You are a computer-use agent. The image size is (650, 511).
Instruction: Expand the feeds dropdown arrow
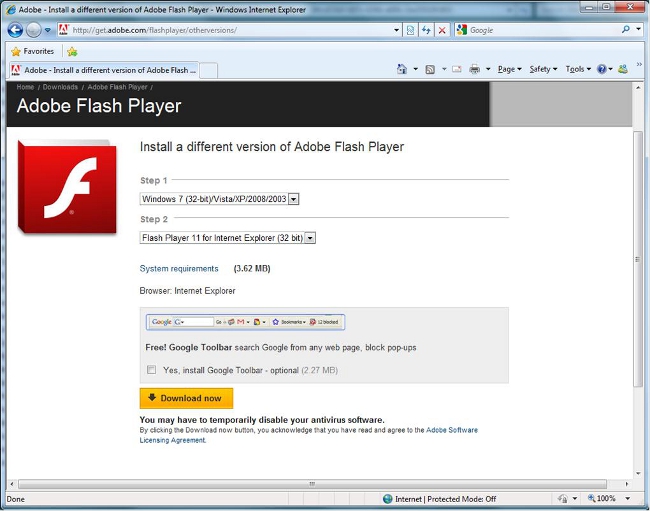click(x=444, y=69)
